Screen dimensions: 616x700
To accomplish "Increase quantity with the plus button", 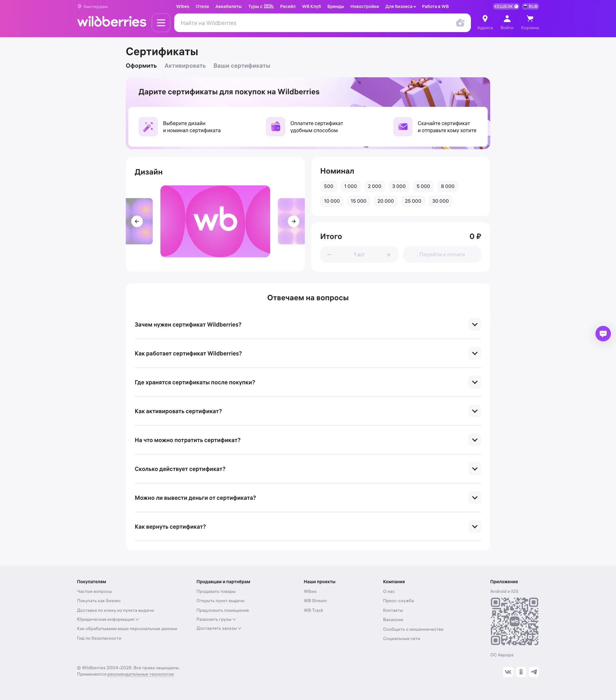I will click(389, 254).
